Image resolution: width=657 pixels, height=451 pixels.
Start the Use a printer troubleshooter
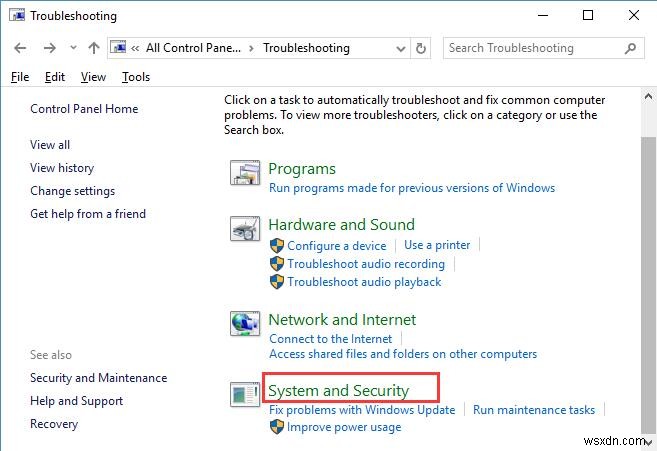[437, 245]
